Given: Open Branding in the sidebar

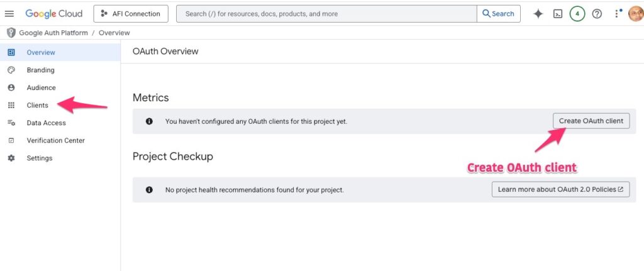Looking at the screenshot, I should tap(40, 70).
